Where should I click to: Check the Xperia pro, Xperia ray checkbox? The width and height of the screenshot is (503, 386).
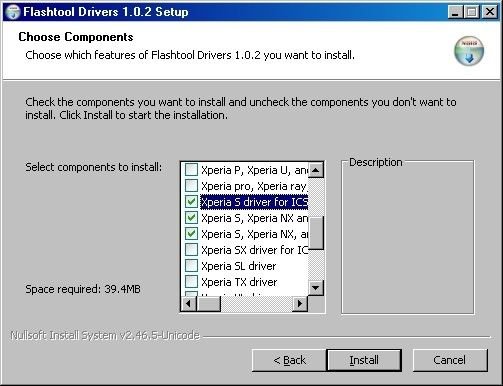click(191, 186)
